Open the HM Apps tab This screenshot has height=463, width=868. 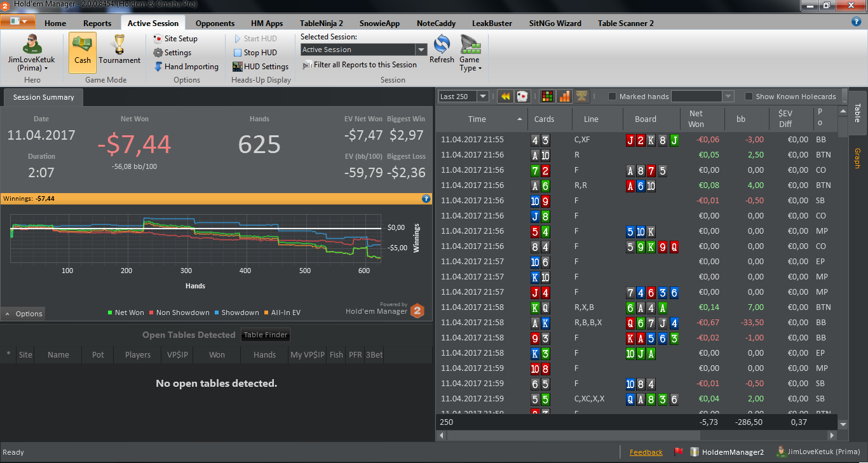point(267,23)
